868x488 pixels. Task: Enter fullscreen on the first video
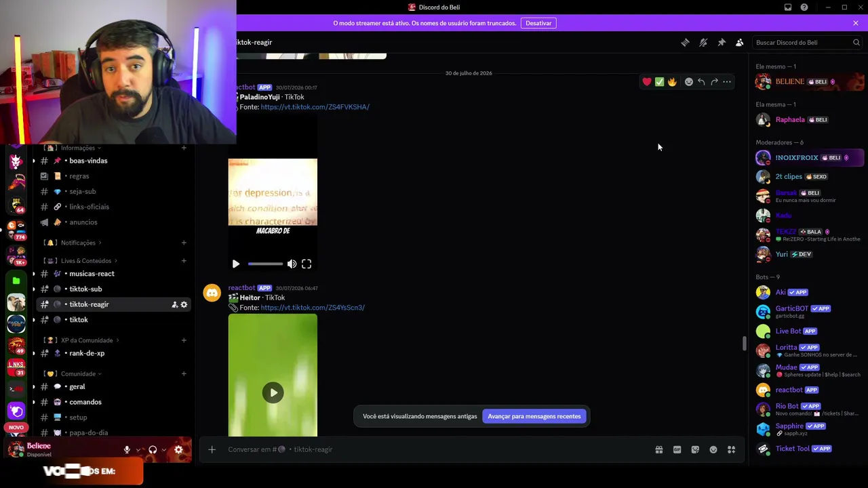[307, 264]
